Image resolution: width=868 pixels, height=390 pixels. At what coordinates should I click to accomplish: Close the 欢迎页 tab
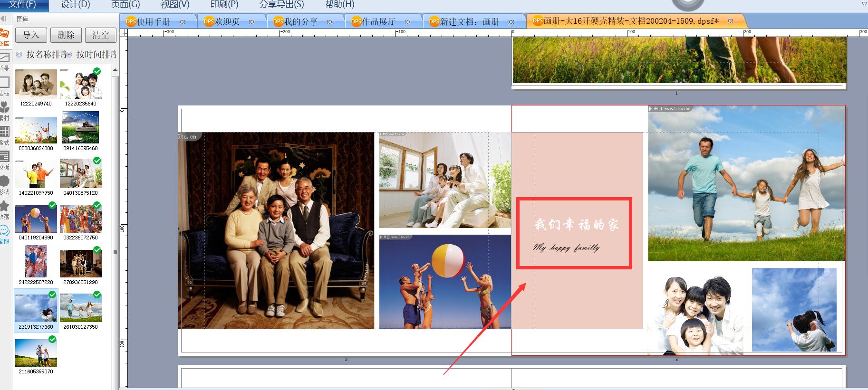pos(251,22)
